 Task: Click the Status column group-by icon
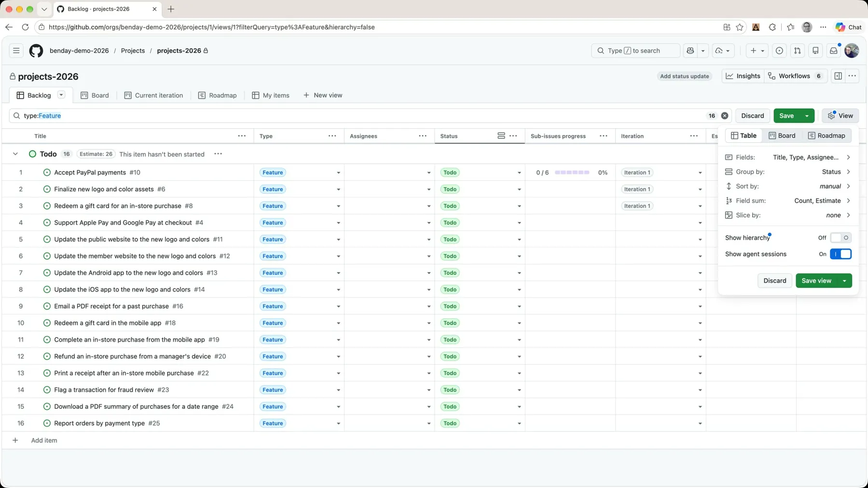coord(501,136)
